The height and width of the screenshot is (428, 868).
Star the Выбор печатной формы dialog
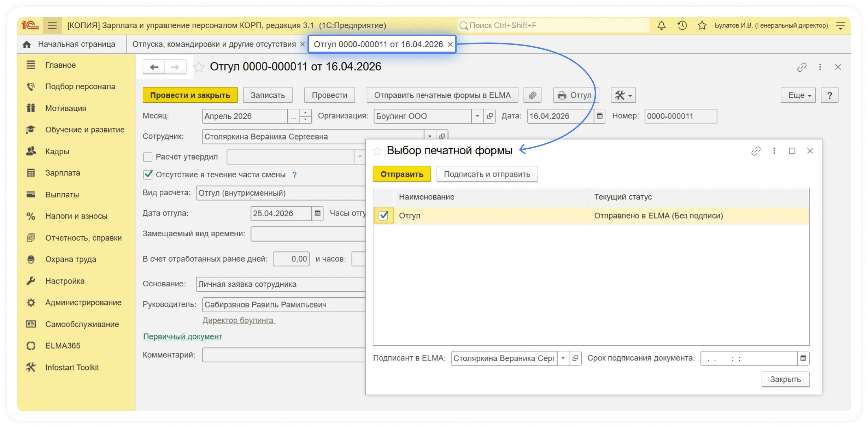click(377, 151)
